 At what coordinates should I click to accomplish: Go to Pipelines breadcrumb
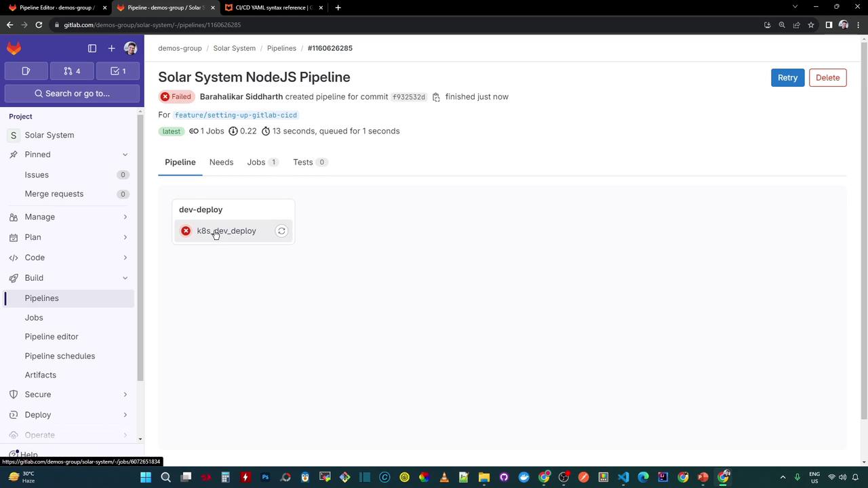281,48
